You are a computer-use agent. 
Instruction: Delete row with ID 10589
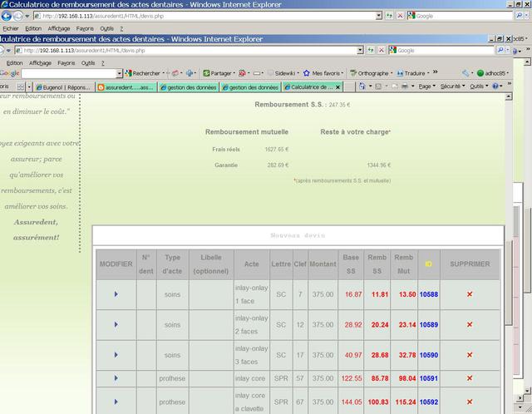point(470,325)
